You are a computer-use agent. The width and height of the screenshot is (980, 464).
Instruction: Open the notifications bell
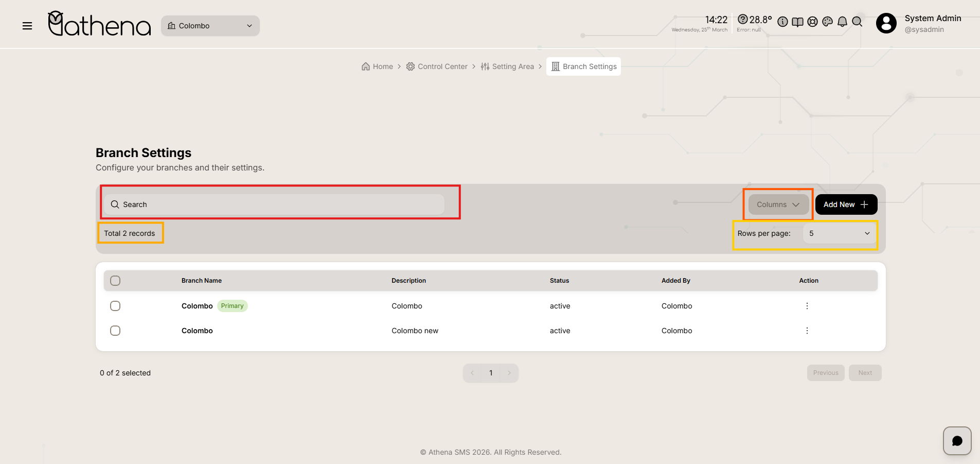(842, 22)
